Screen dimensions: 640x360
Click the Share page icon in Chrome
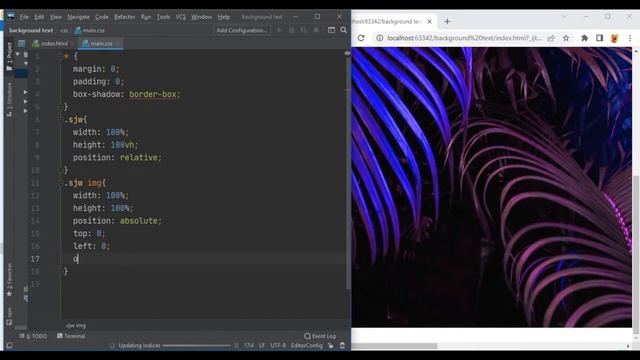tap(551, 38)
